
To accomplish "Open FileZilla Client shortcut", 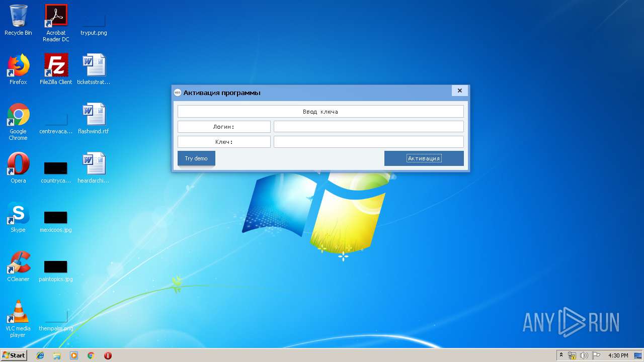I will (56, 69).
